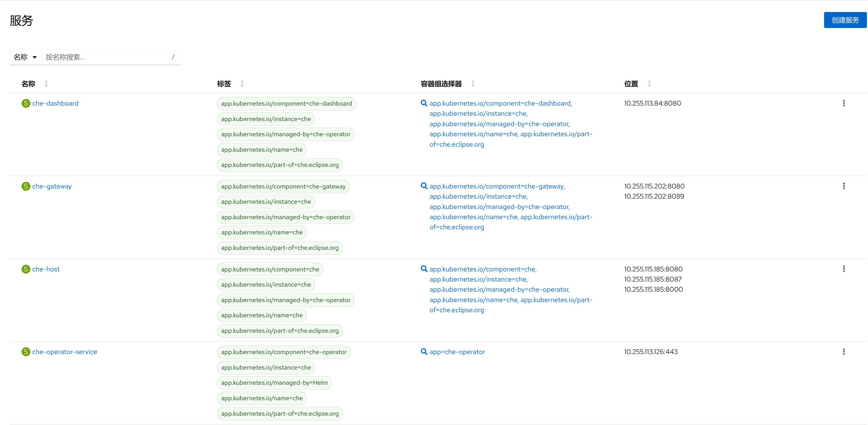Click the component=che-dashboard label chip

pos(286,103)
